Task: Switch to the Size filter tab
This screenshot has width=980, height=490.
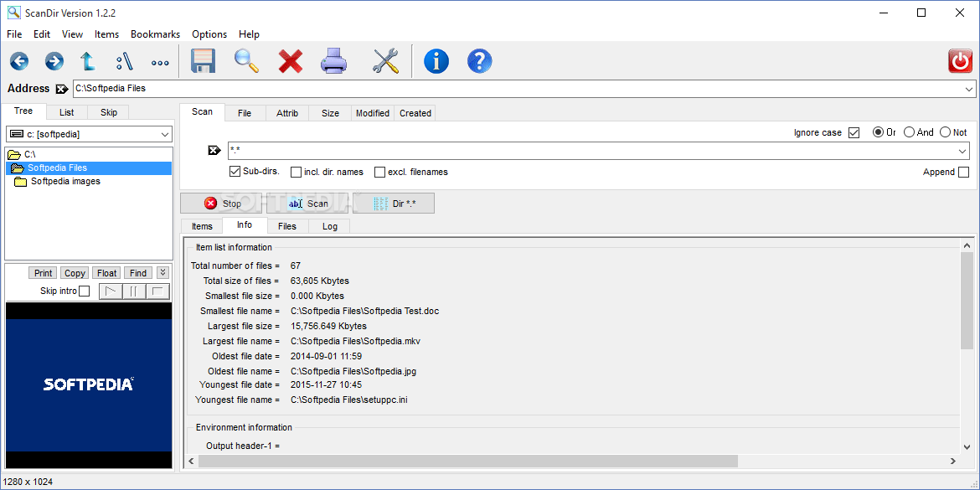Action: click(x=330, y=113)
